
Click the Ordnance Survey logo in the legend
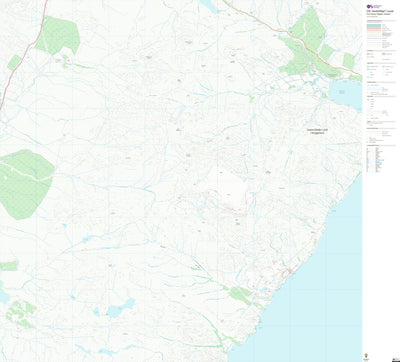tap(374, 6)
